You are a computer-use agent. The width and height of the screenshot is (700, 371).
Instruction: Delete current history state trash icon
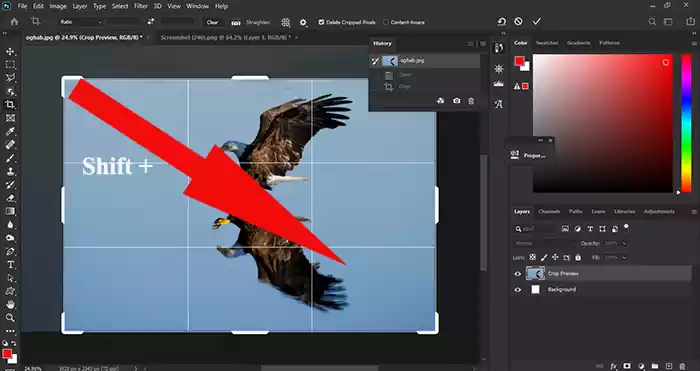pyautogui.click(x=471, y=101)
